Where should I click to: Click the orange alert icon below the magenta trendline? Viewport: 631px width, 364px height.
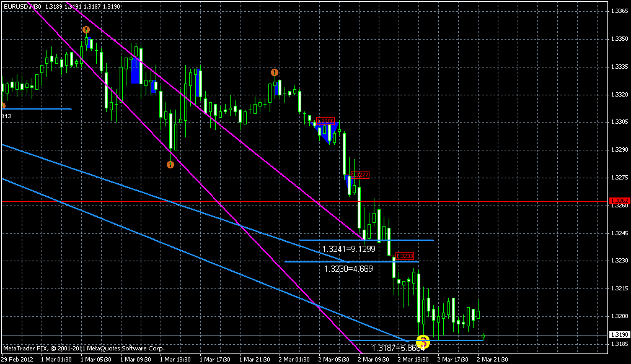click(x=170, y=165)
